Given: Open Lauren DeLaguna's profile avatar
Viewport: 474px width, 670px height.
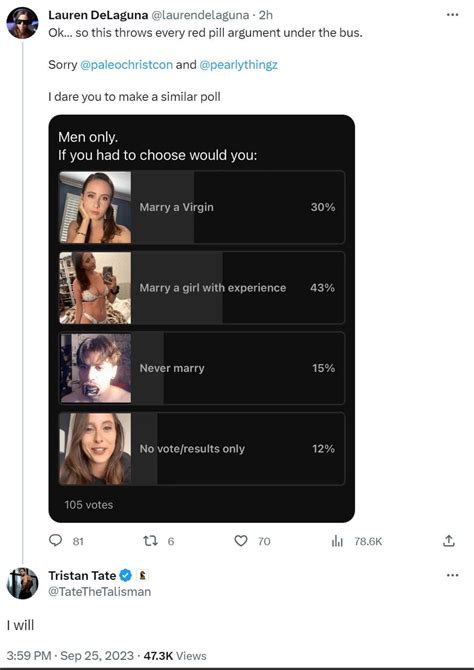Looking at the screenshot, I should (22, 23).
